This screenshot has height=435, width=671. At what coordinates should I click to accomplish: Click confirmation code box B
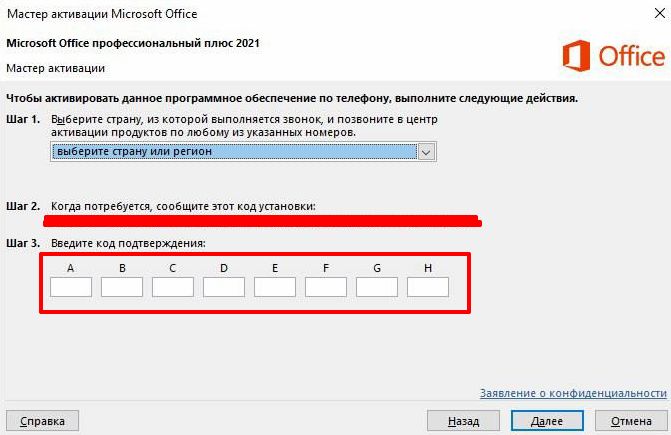pos(122,287)
